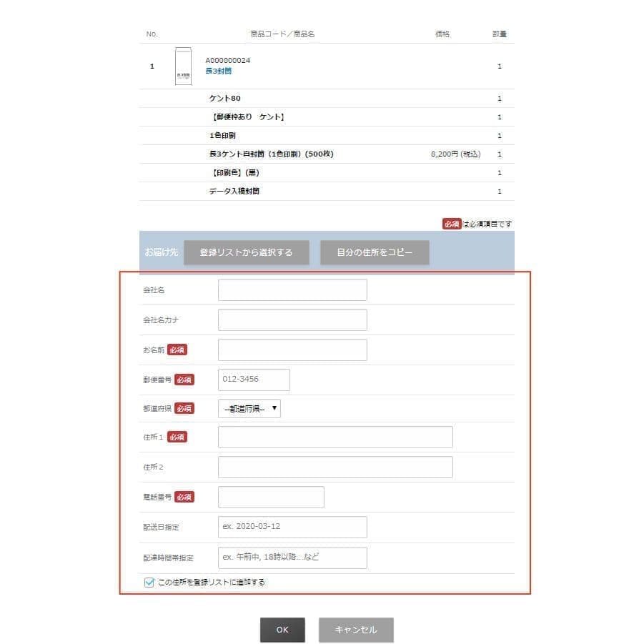Focus the 住所2 address field
Screen dimensions: 644x644
(x=335, y=467)
